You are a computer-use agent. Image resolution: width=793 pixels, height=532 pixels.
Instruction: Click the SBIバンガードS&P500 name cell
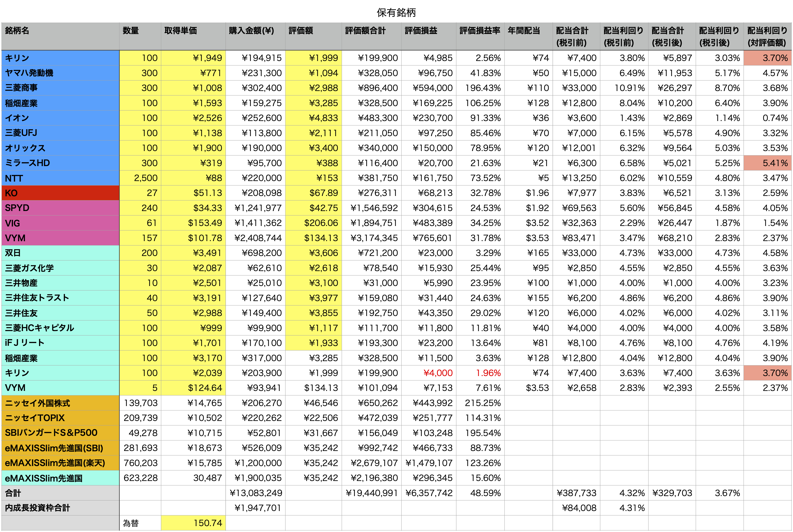pos(60,433)
